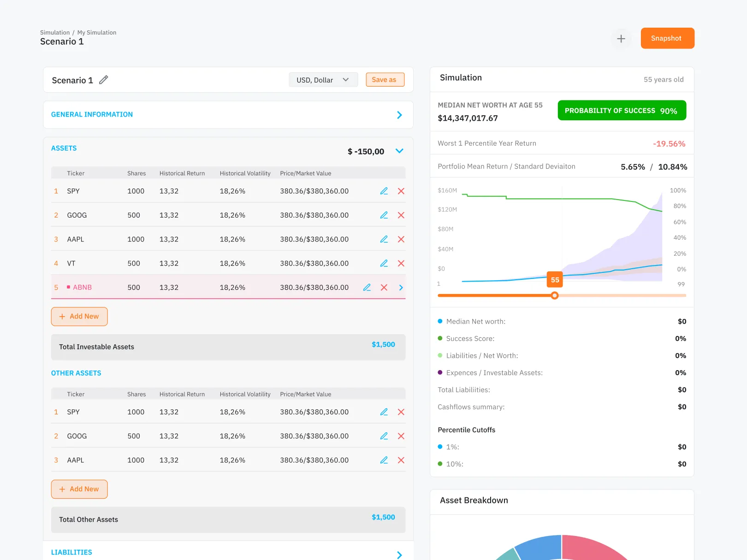This screenshot has width=747, height=560.
Task: Expand the General Information section
Action: 399,115
